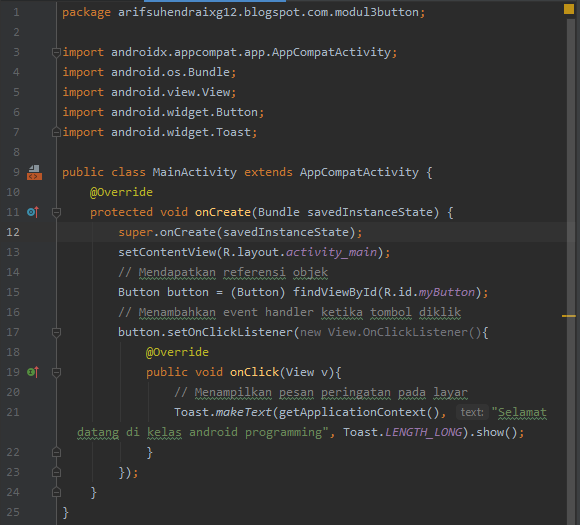Click 'activity_main' layout reference
This screenshot has height=525, width=580.
[331, 253]
